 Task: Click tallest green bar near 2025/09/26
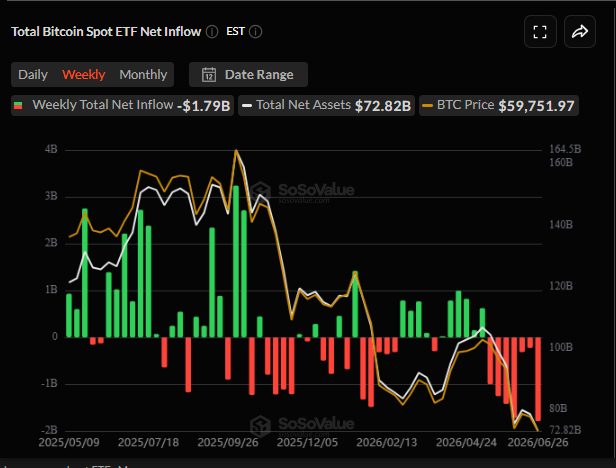click(236, 261)
